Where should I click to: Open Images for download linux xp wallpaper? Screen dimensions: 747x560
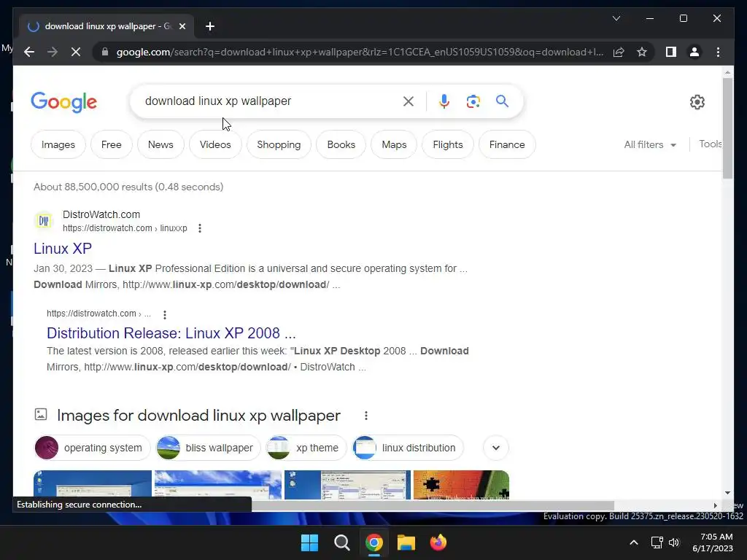(198, 415)
